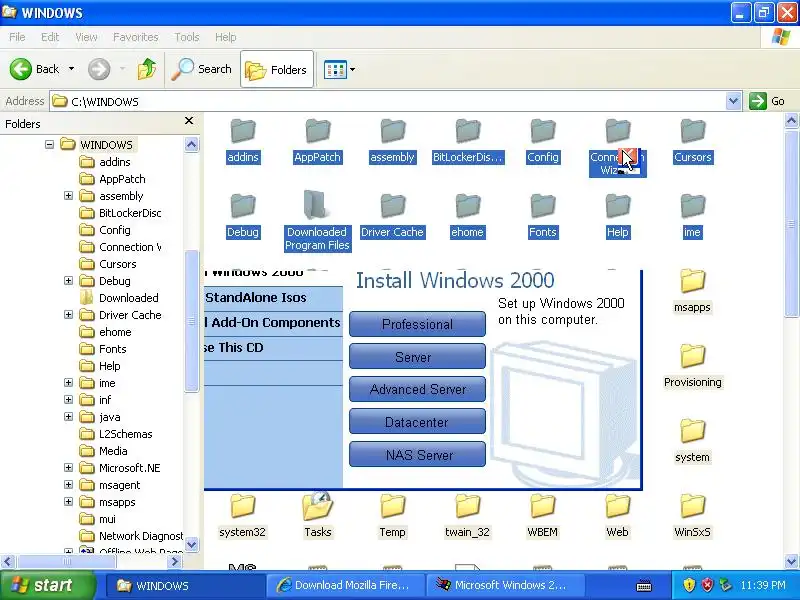The height and width of the screenshot is (600, 800).
Task: Switch to Download Mozilla Firefox taskbar window
Action: click(x=345, y=585)
